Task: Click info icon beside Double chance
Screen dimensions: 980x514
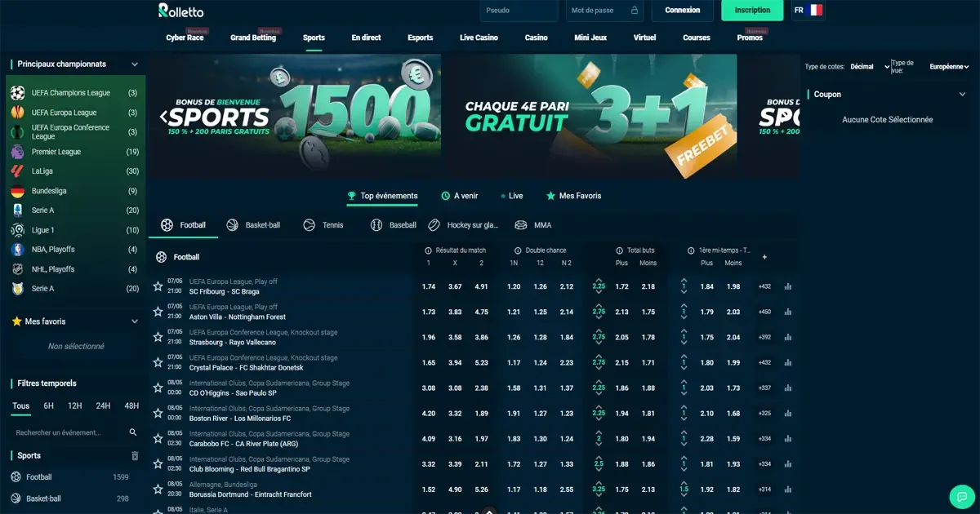Action: [518, 250]
